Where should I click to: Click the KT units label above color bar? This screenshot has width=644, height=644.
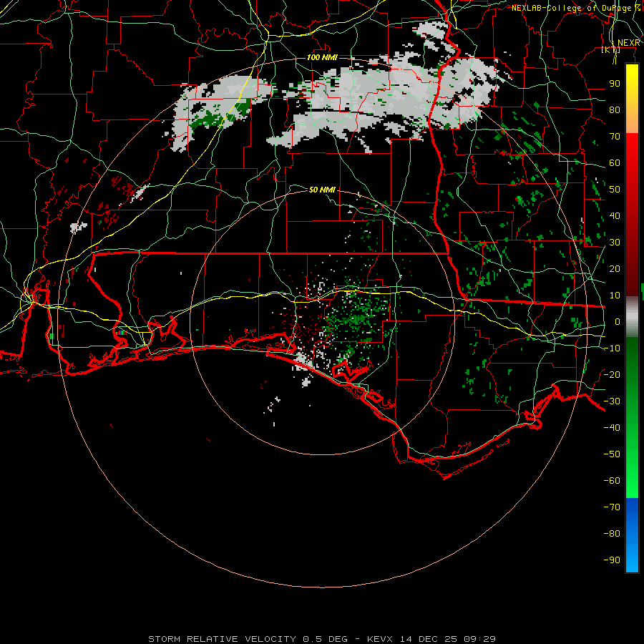(x=611, y=49)
